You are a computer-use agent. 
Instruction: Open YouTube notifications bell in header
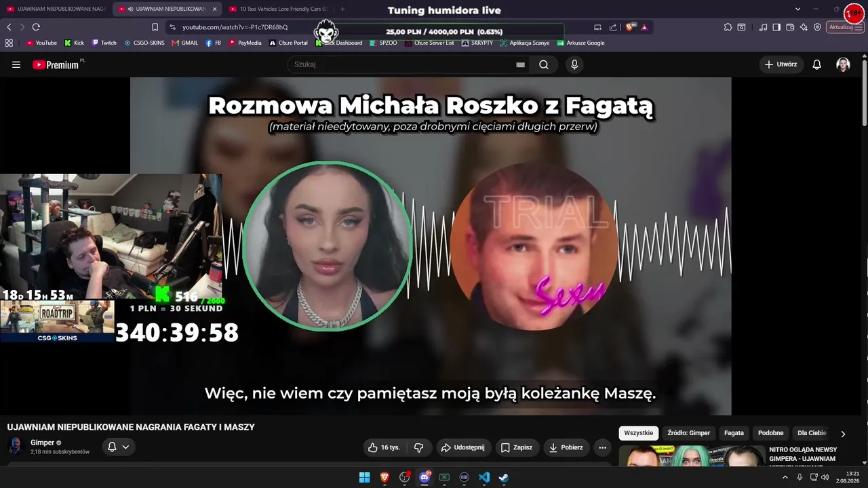tap(817, 64)
